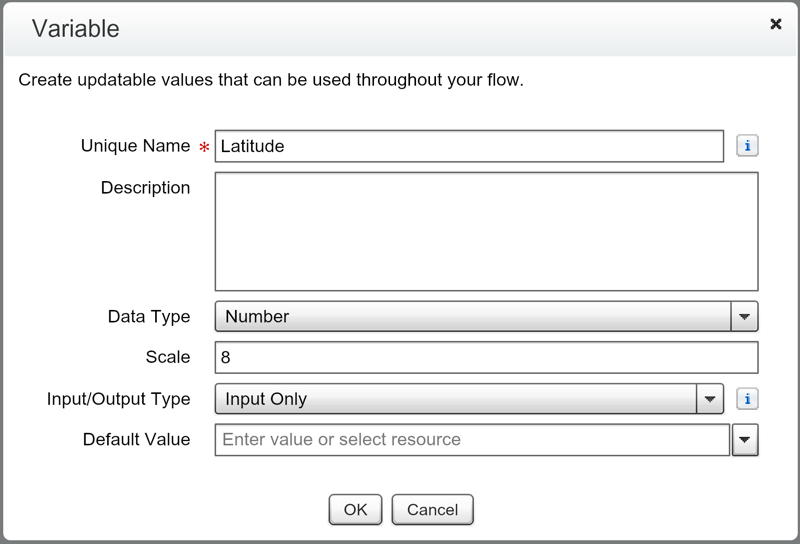Click the info icon beside Input/Output Type

coord(747,399)
